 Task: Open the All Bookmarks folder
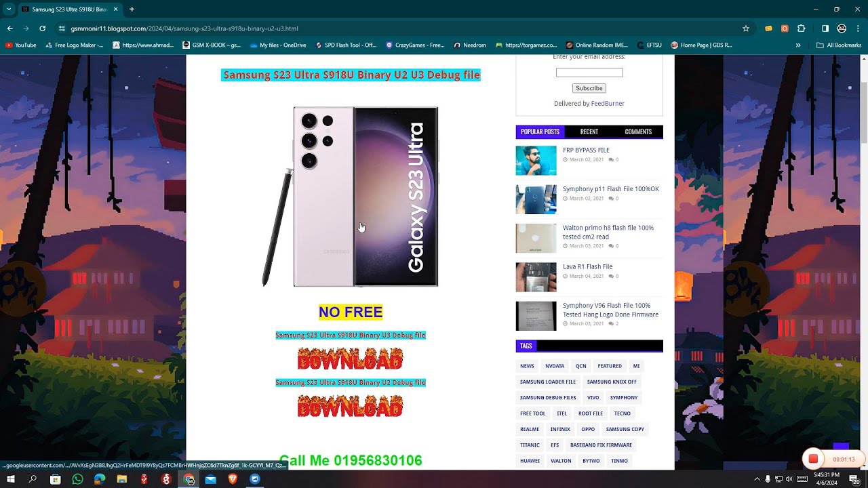(x=839, y=45)
